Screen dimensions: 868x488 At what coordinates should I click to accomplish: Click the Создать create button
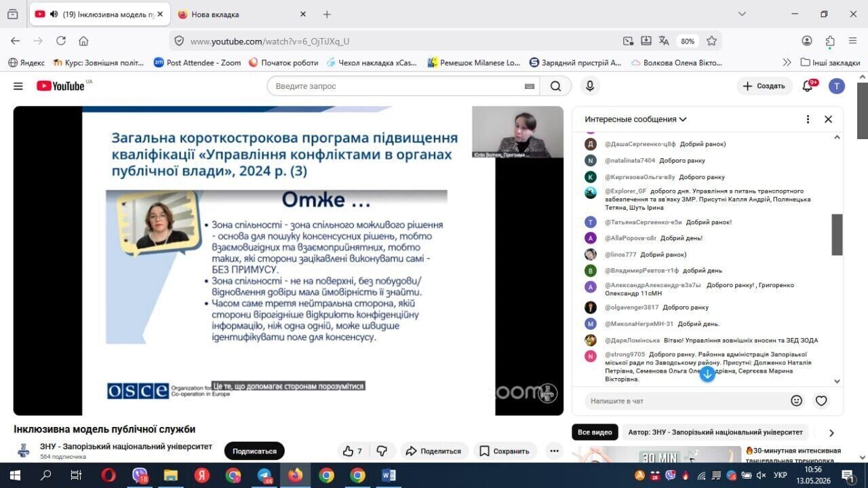click(x=764, y=86)
